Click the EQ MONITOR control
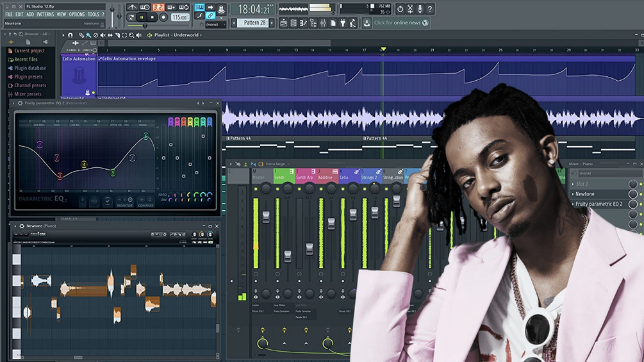644x362 pixels. click(x=124, y=201)
